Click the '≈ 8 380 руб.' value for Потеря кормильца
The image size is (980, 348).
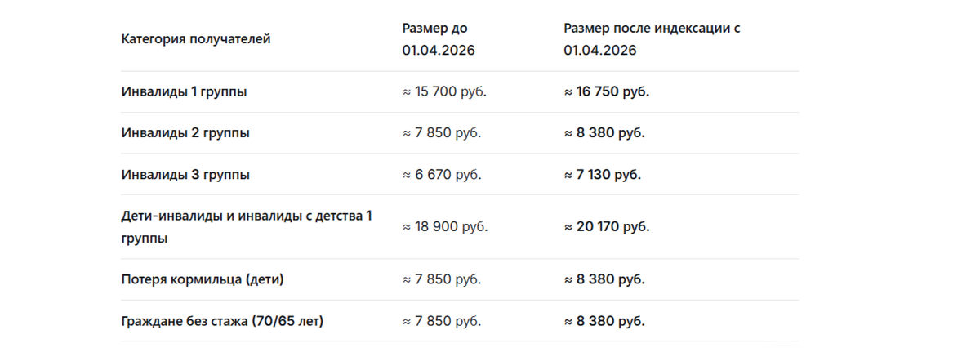pyautogui.click(x=604, y=280)
